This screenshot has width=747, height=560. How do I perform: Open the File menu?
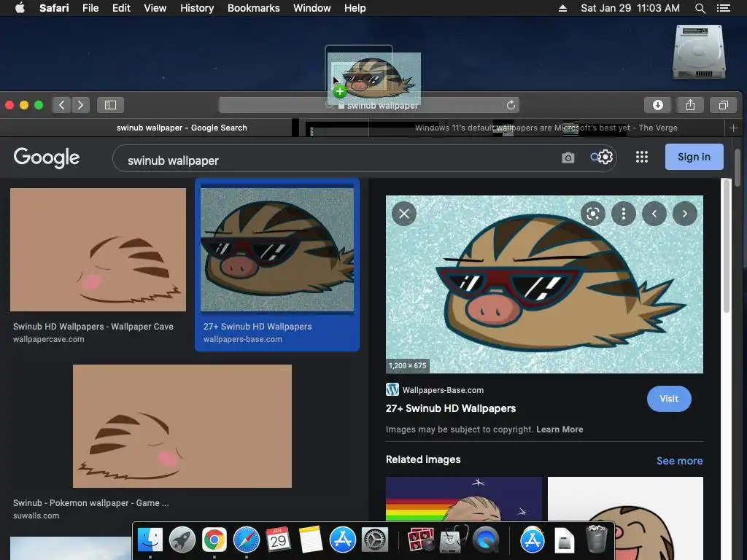[x=90, y=8]
